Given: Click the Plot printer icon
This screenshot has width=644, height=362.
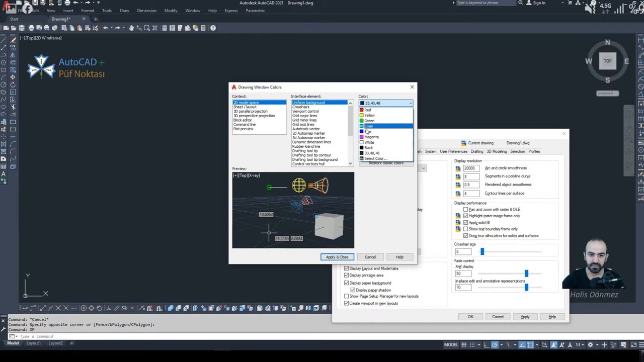Looking at the screenshot, I should click(x=31, y=28).
